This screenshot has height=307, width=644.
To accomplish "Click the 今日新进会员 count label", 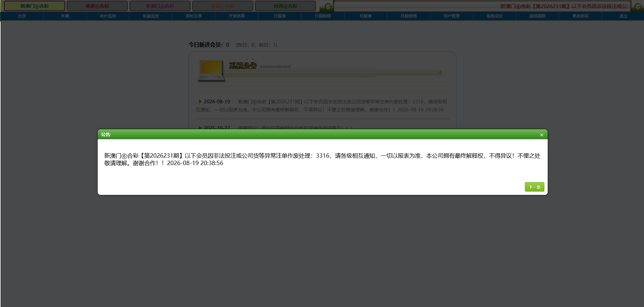I will click(x=209, y=45).
